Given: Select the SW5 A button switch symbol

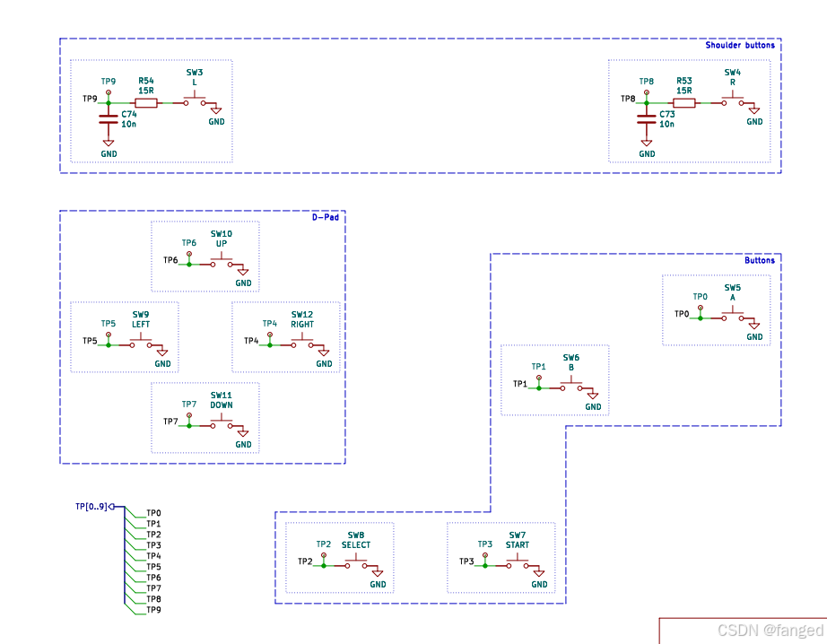Looking at the screenshot, I should pos(732,314).
